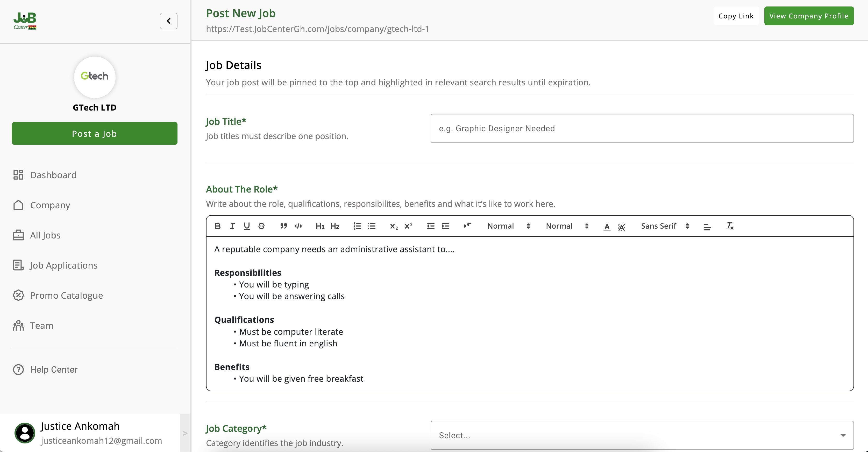The image size is (868, 452).
Task: Toggle underline formatting in the role editor
Action: point(247,226)
